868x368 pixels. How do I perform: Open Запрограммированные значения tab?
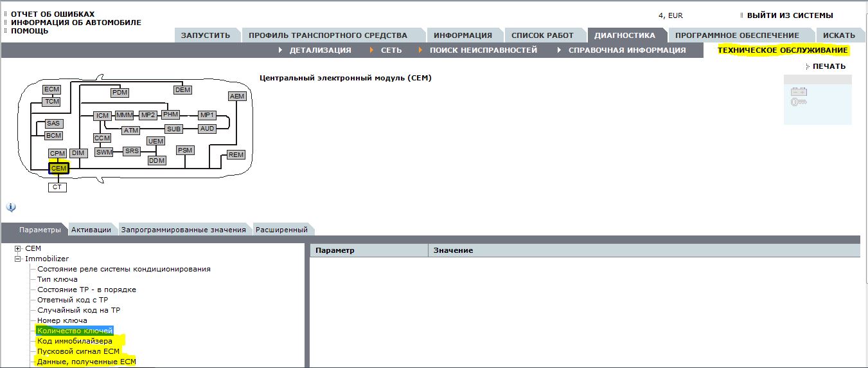pos(183,230)
